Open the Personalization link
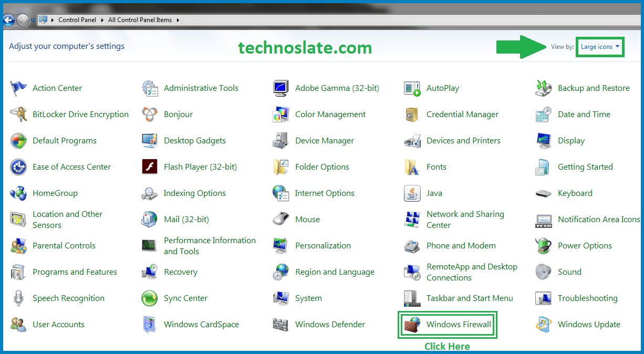 pos(323,246)
